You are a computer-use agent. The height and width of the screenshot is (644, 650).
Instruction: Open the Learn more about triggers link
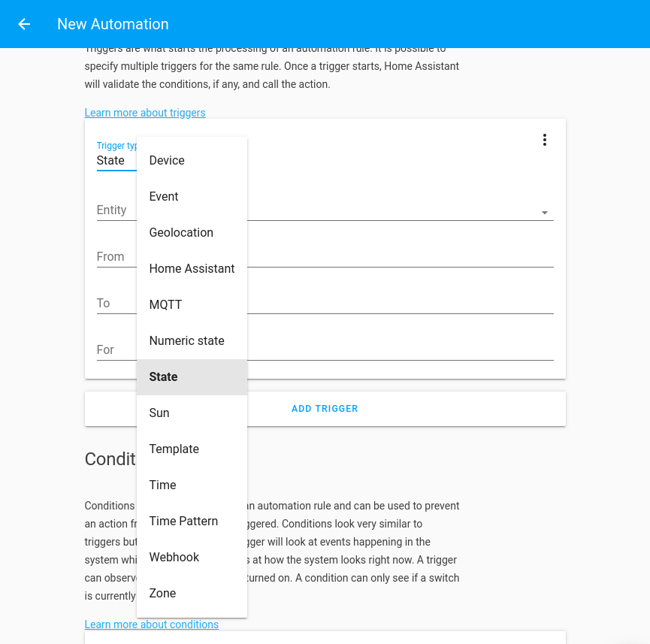pyautogui.click(x=145, y=113)
